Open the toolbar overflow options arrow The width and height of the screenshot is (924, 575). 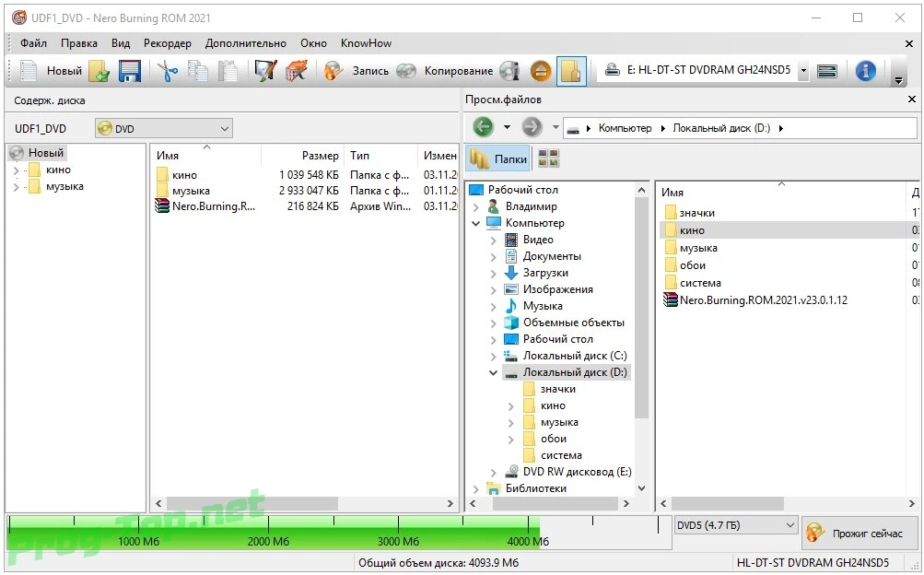pyautogui.click(x=898, y=80)
